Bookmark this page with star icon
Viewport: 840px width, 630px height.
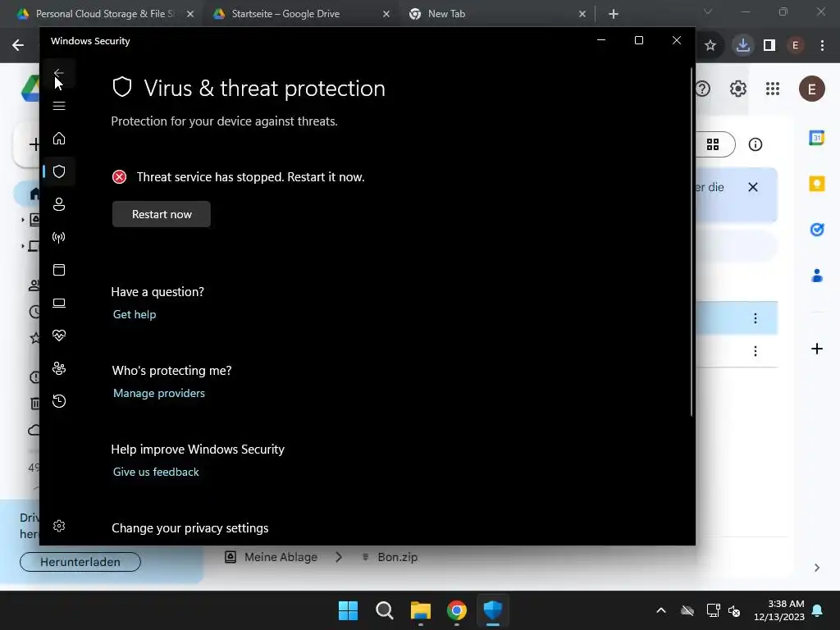710,46
